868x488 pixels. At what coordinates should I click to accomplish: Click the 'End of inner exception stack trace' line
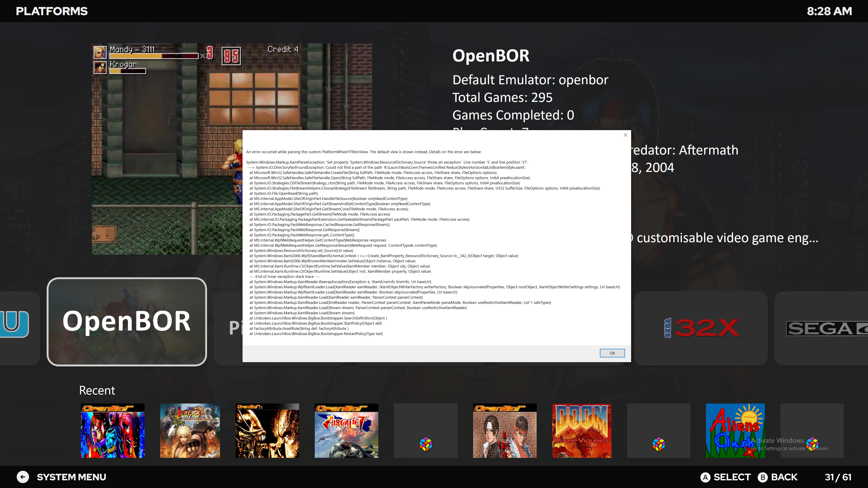pos(284,277)
